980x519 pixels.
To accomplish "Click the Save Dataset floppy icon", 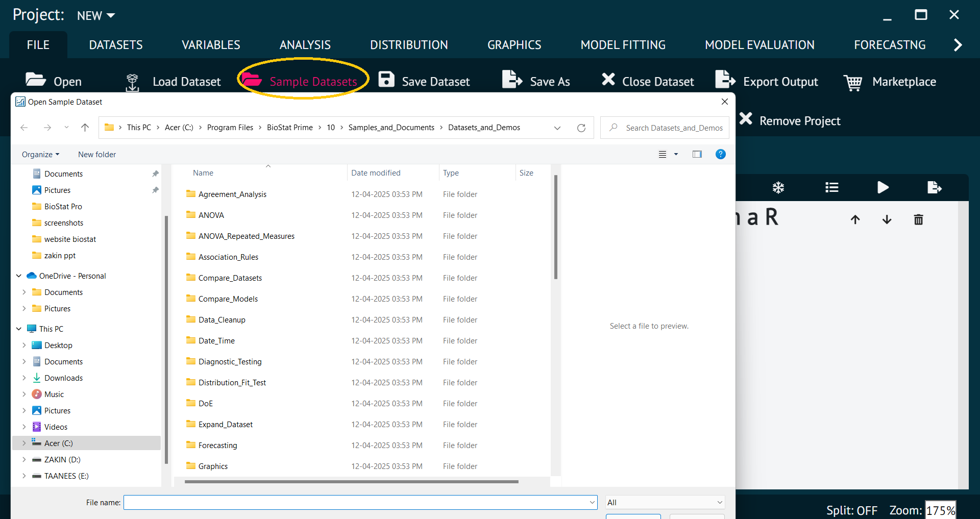I will (x=386, y=81).
